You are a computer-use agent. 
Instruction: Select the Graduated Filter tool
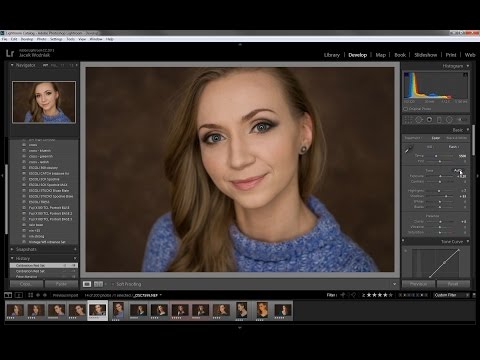(x=439, y=120)
